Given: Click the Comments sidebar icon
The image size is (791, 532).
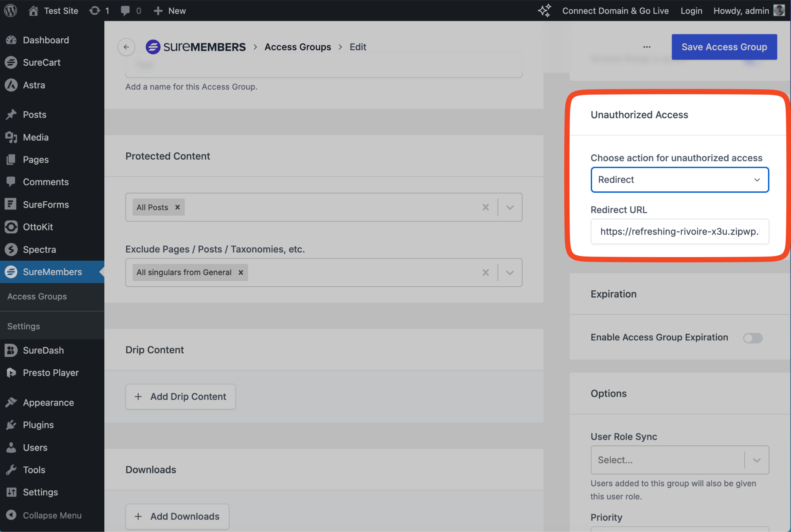Looking at the screenshot, I should click(11, 182).
